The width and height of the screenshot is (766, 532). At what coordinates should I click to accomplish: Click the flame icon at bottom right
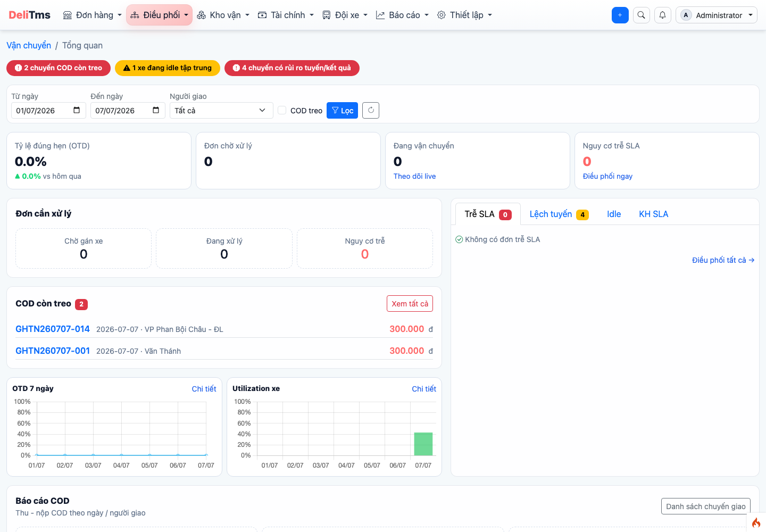tap(756, 522)
